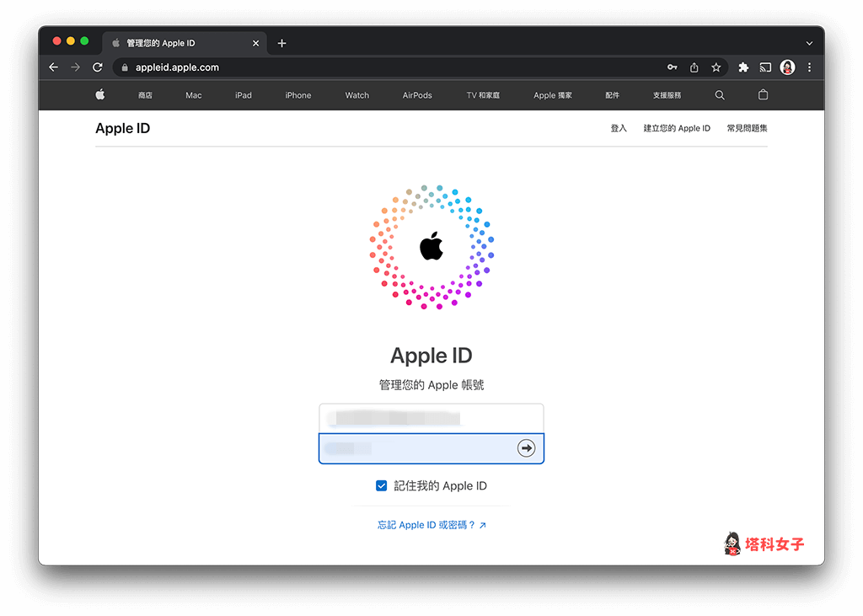The image size is (863, 616).
Task: Open Chrome three-dot menu
Action: point(809,67)
